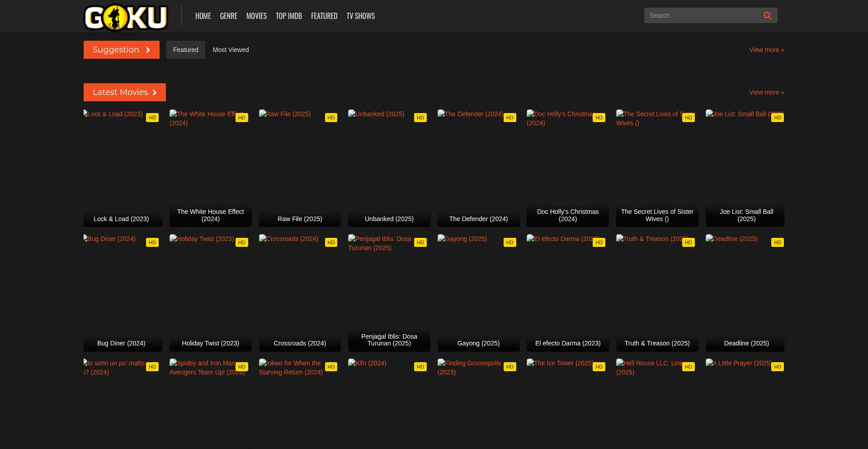Switch to the Most Viewed tab
This screenshot has height=449, width=868.
[x=231, y=50]
